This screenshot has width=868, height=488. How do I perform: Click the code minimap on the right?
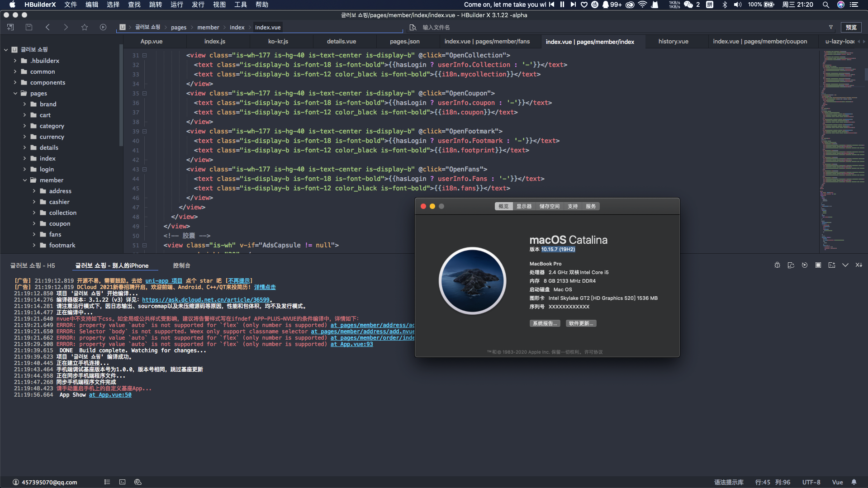click(843, 152)
